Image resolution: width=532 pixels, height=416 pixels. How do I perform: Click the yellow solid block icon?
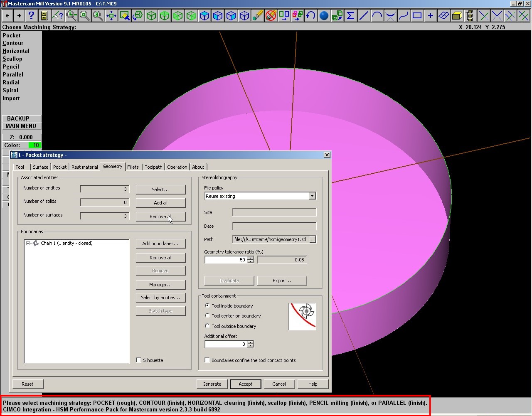[x=457, y=16]
